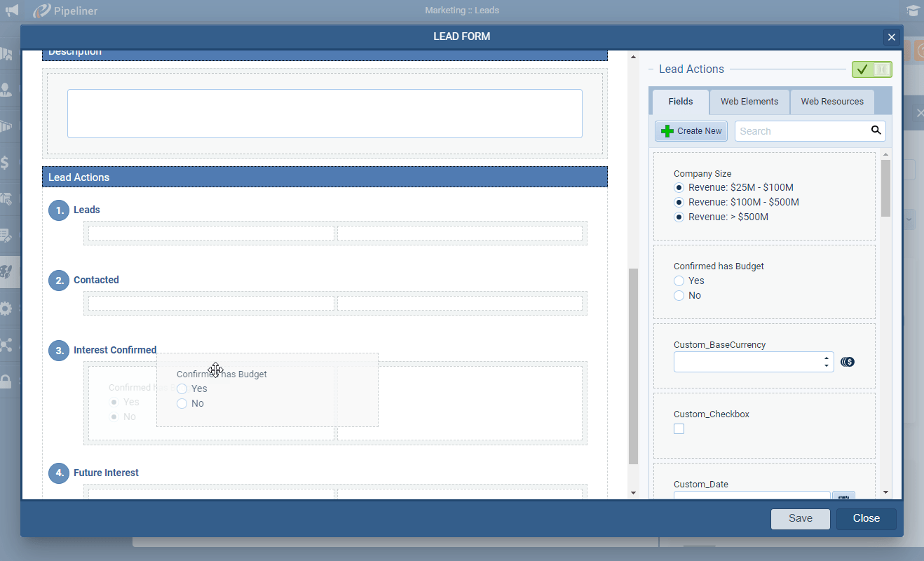Screen dimensions: 924x561
Task: Tick the Custom_Checkbox box
Action: pos(679,429)
